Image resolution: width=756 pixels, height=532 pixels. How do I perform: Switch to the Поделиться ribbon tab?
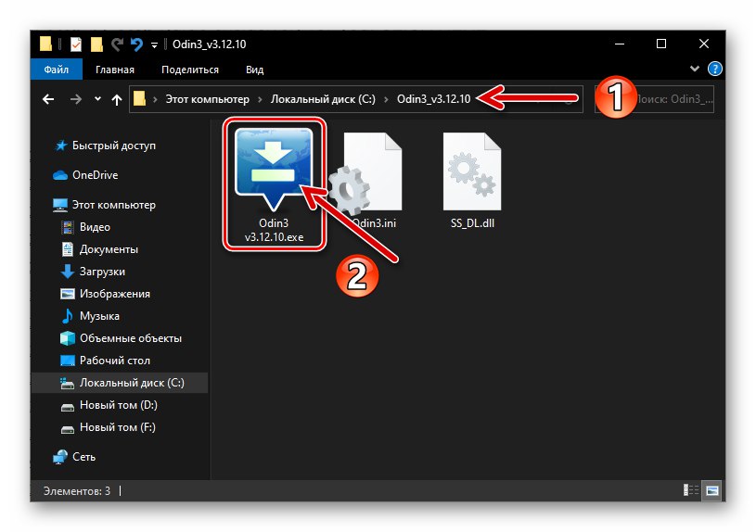(190, 70)
